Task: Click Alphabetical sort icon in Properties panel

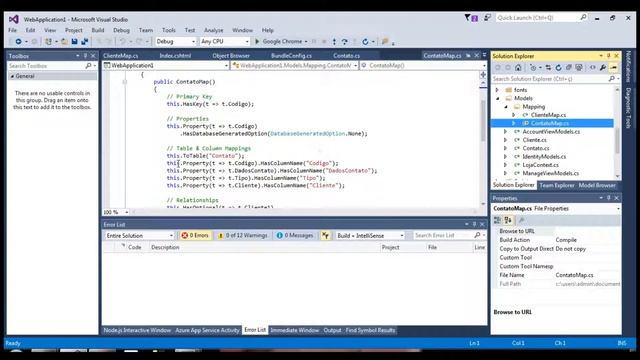Action: 508,220
